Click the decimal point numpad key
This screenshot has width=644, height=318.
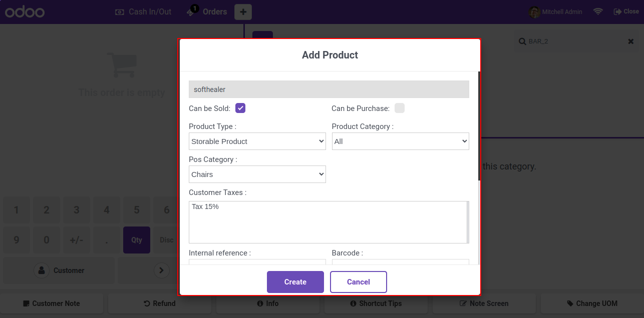click(x=107, y=240)
